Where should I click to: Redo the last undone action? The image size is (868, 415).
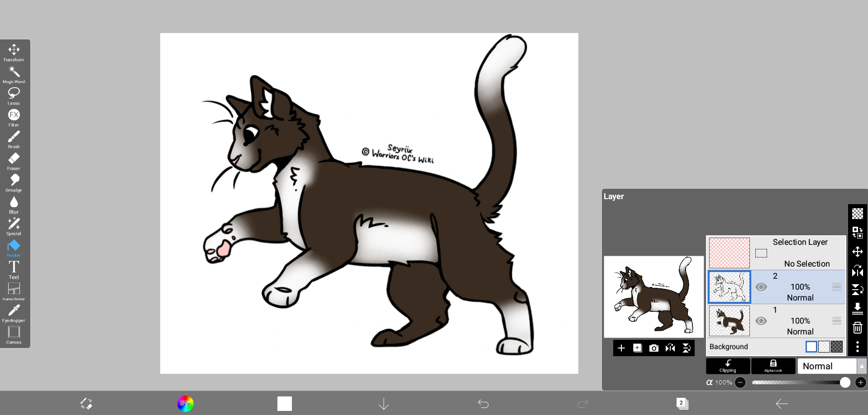click(583, 404)
